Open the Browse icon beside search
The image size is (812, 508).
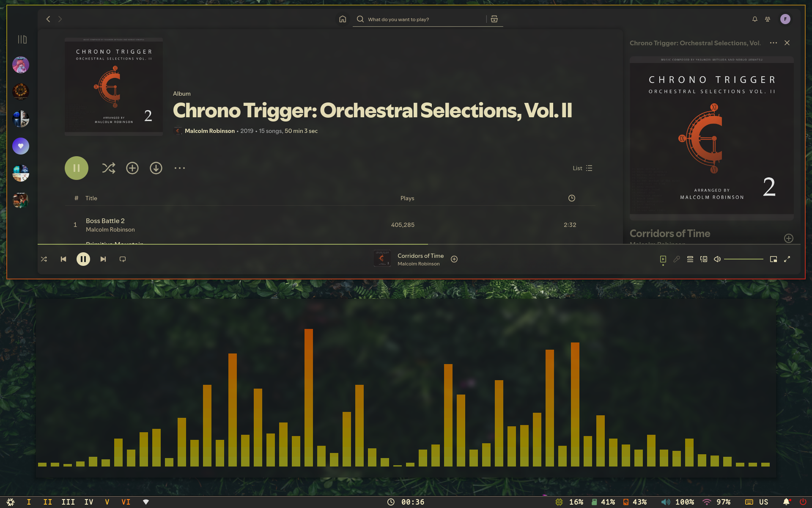[494, 19]
